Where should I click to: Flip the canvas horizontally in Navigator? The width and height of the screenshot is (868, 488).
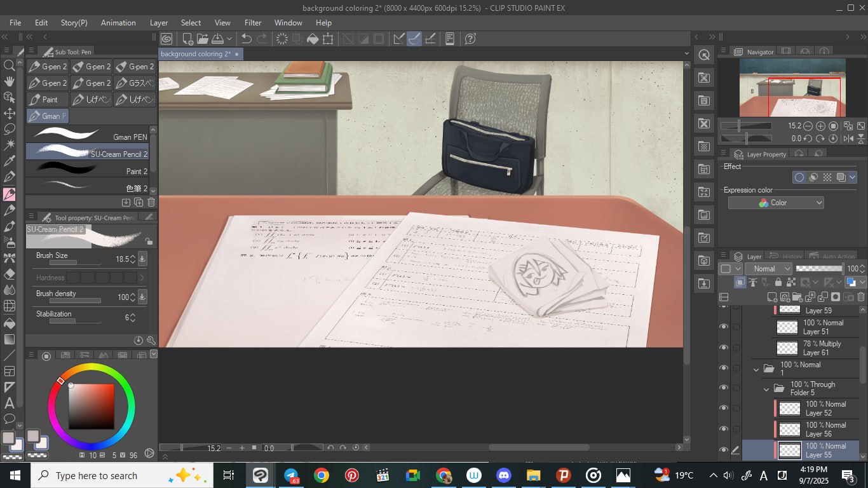point(847,138)
